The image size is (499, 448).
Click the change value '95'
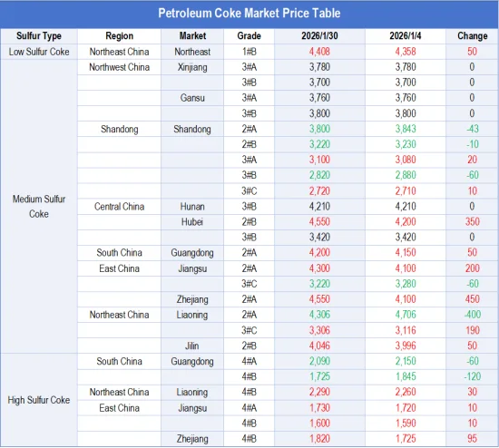click(x=473, y=438)
